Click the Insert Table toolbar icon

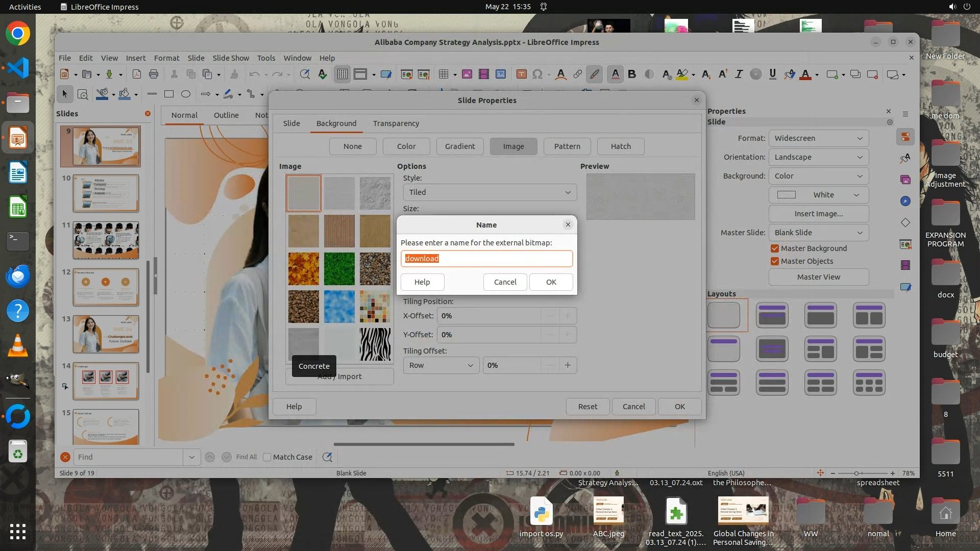[x=443, y=74]
